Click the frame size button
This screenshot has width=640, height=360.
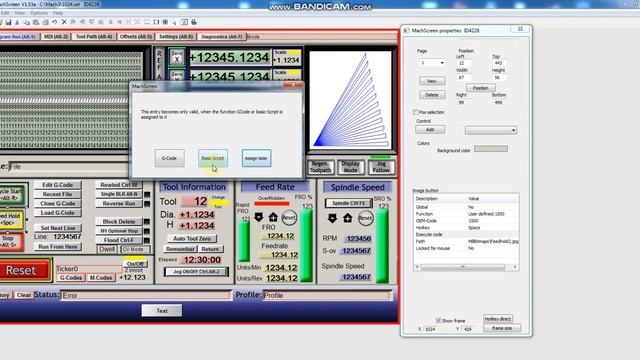pyautogui.click(x=502, y=328)
